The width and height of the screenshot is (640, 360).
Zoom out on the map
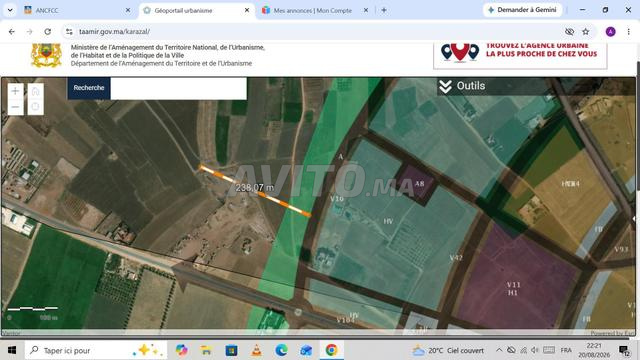(16, 107)
